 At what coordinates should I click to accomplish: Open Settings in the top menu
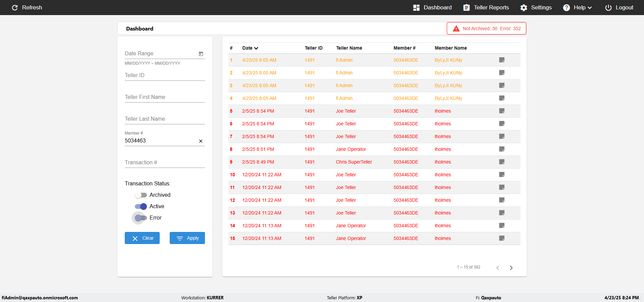coord(536,7)
